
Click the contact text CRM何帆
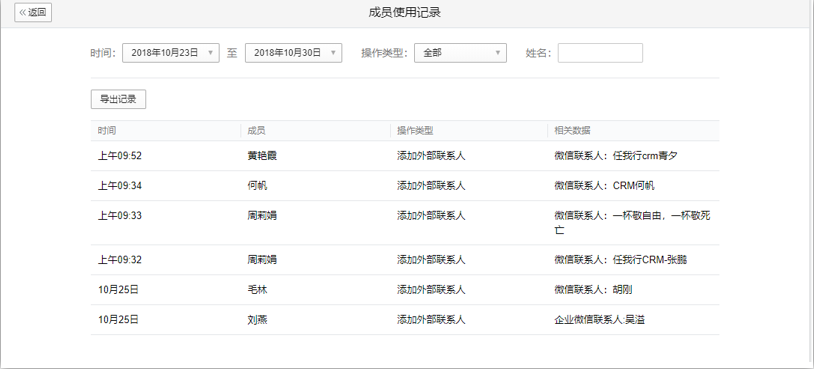[633, 186]
